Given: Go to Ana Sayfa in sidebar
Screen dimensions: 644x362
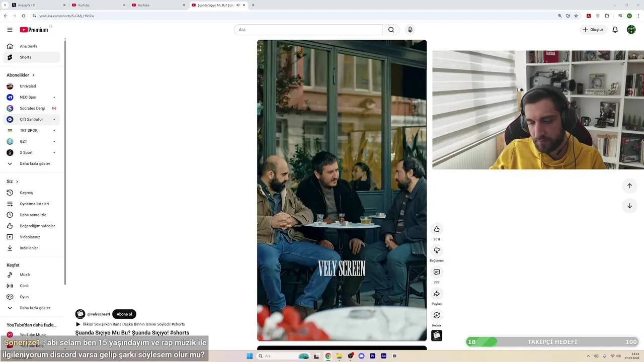Looking at the screenshot, I should pos(32,46).
